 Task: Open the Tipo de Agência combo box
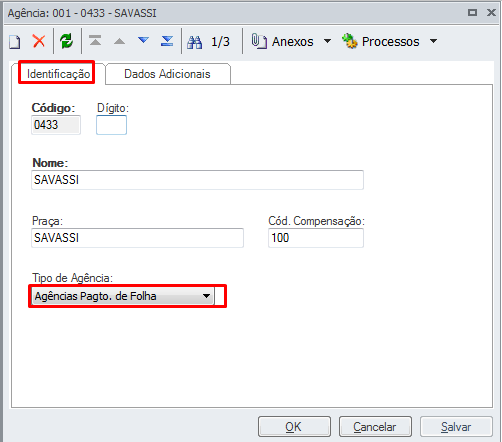[123, 296]
